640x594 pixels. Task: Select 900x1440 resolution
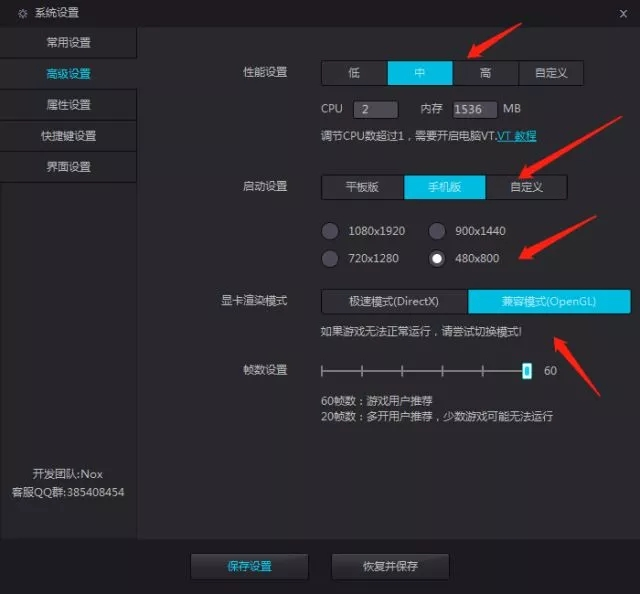click(x=437, y=231)
